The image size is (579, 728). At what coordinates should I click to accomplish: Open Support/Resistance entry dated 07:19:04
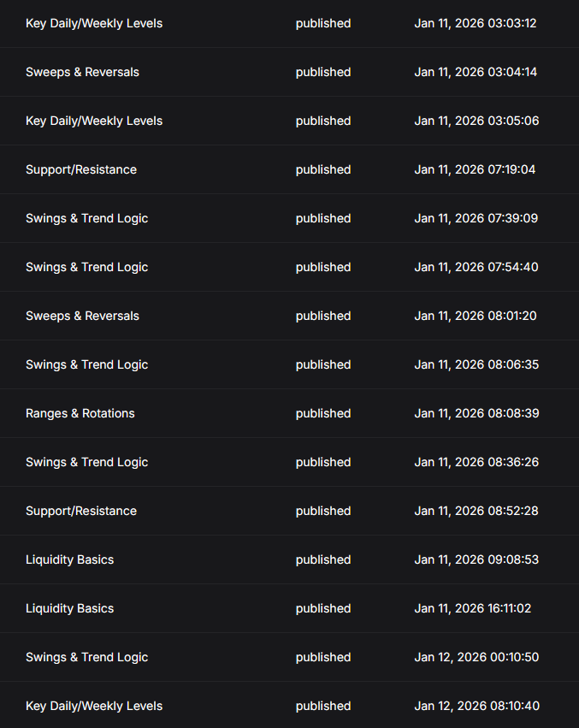pos(81,169)
